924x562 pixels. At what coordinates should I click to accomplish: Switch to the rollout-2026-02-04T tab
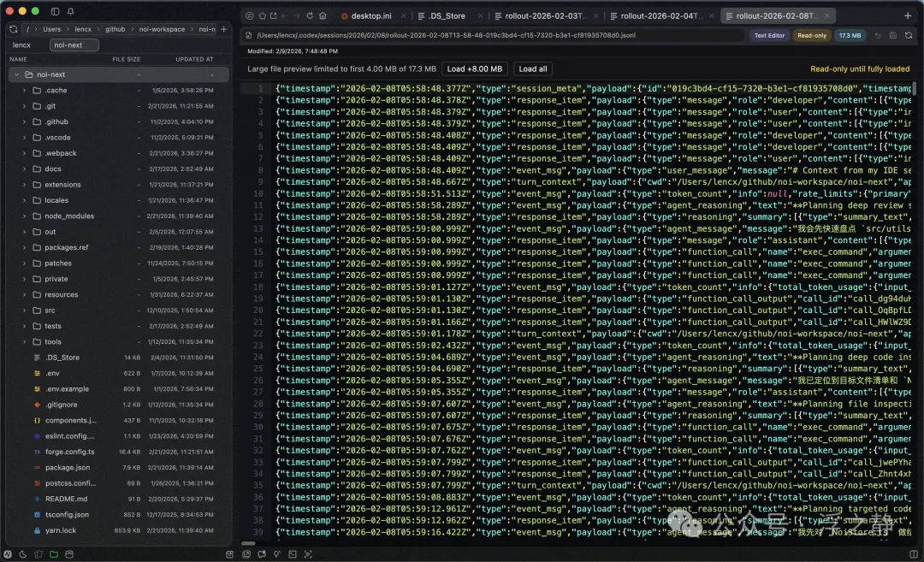[x=661, y=16]
